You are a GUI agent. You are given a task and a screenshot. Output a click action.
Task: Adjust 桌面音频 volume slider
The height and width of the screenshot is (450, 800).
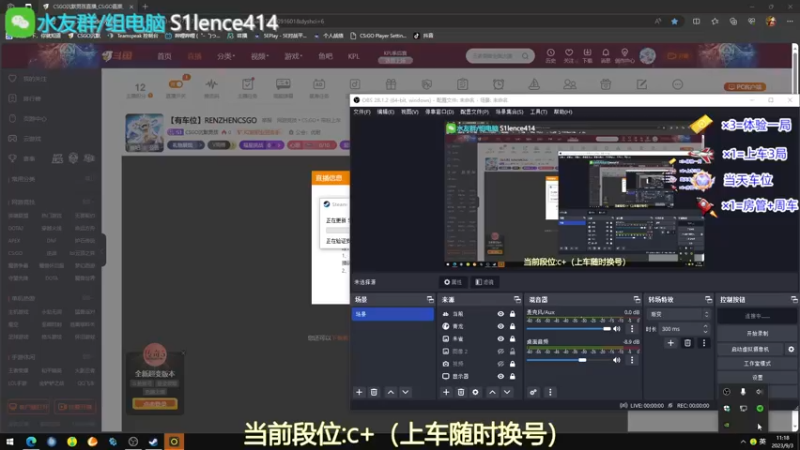pyautogui.click(x=569, y=360)
